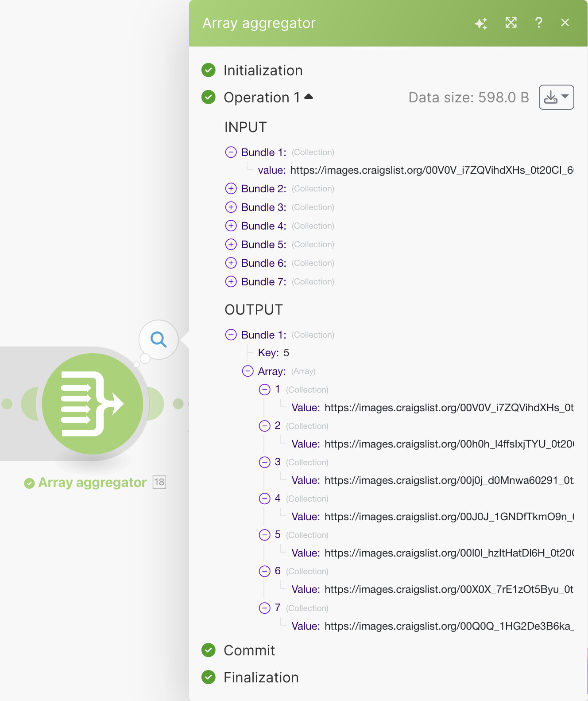Expand input Bundle 7
The image size is (588, 701).
[231, 282]
